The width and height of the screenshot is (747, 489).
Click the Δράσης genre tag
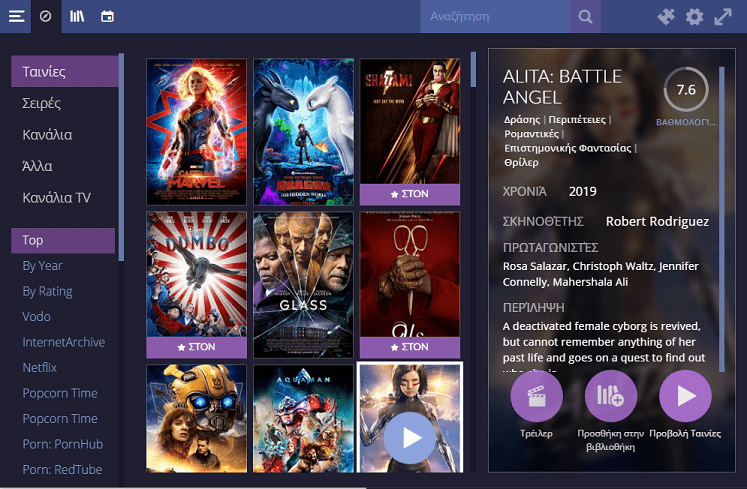[x=522, y=120]
